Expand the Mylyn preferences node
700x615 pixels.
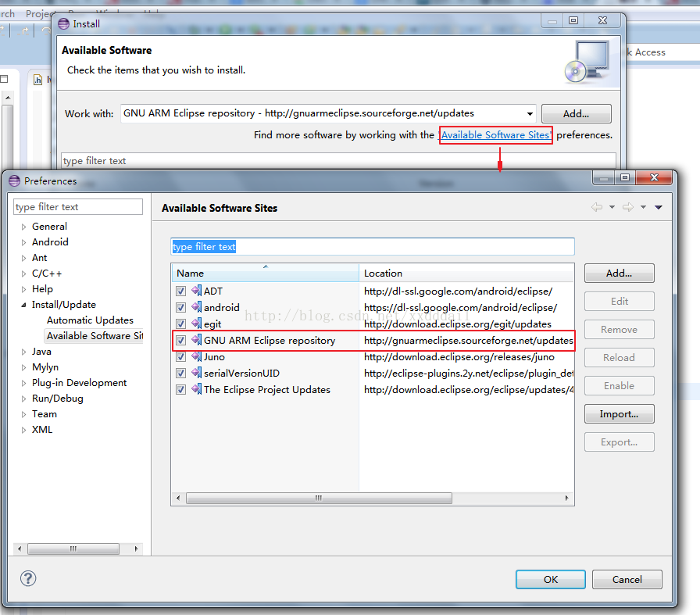click(23, 367)
